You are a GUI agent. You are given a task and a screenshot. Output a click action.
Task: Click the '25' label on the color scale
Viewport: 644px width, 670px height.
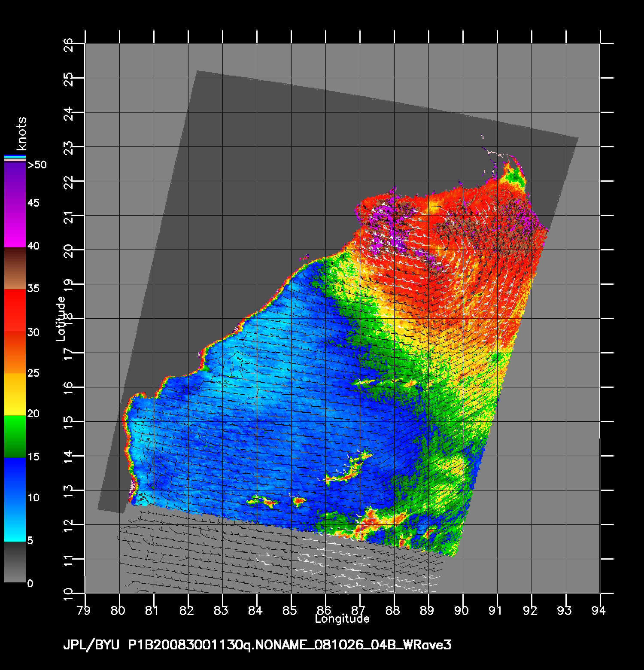(x=33, y=373)
